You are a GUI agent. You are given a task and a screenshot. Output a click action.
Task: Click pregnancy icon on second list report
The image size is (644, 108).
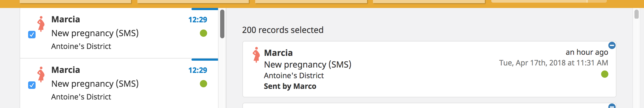41,74
